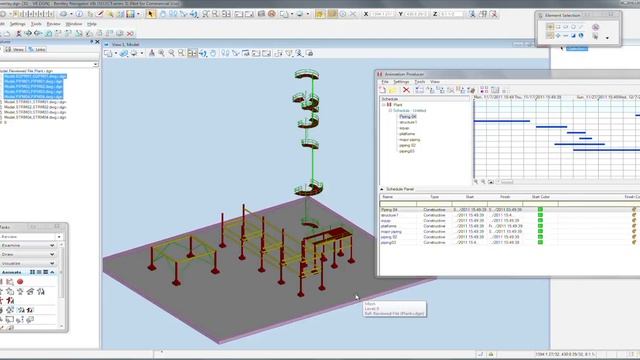640x360 pixels.
Task: Open Review menu in main window
Action: (53, 24)
